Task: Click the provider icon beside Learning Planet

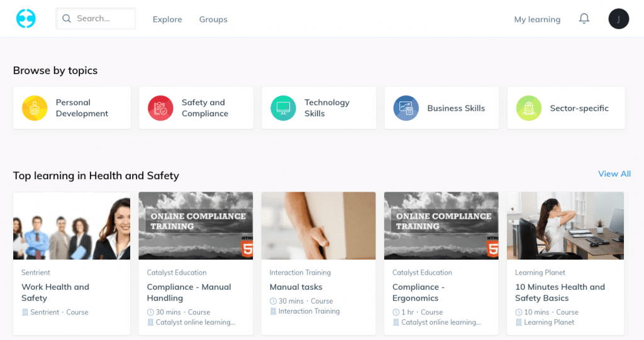Action: click(x=519, y=322)
